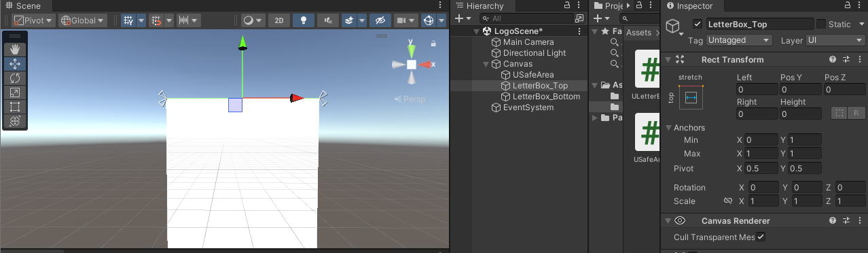Open gizmos dropdown arrow

441,20
